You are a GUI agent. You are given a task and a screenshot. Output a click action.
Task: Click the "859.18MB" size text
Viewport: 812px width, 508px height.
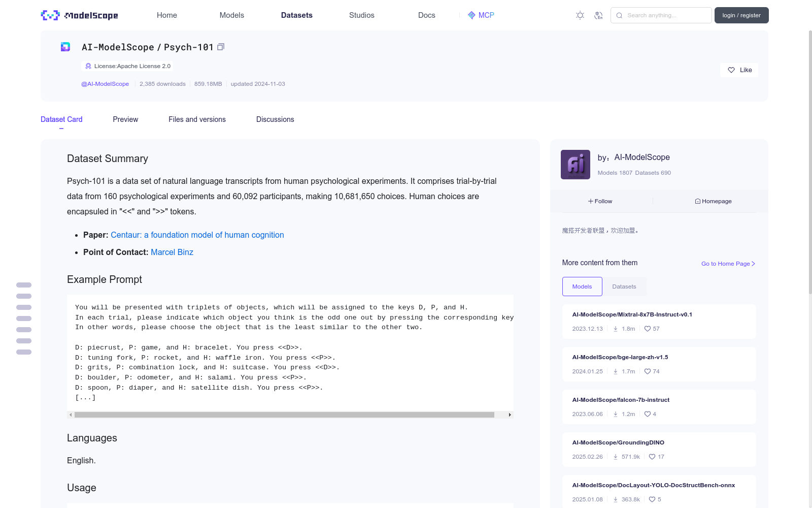click(208, 84)
